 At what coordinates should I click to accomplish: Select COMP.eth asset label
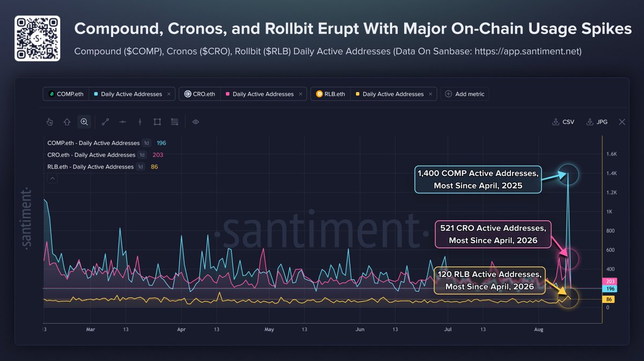click(70, 94)
